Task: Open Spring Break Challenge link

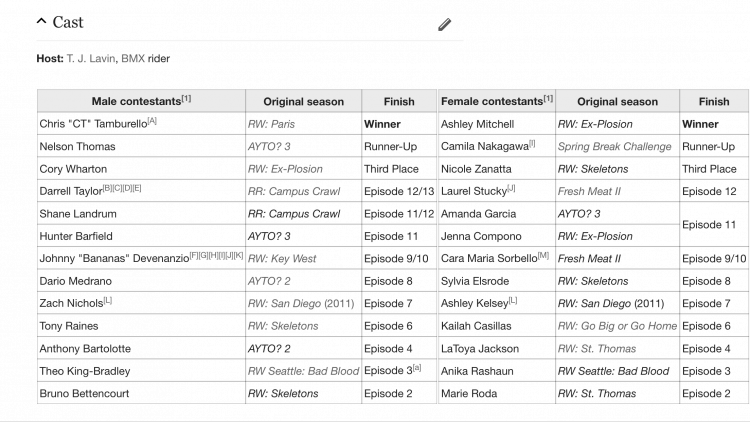Action: tap(614, 147)
